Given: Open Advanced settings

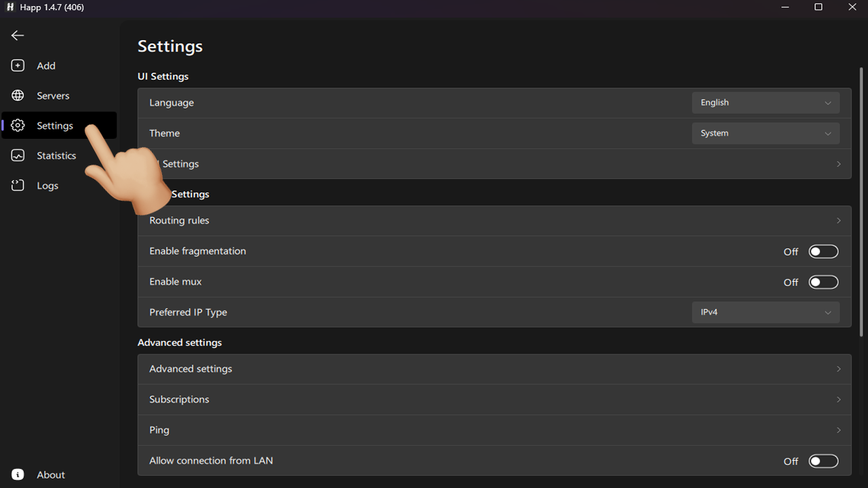Looking at the screenshot, I should tap(494, 369).
